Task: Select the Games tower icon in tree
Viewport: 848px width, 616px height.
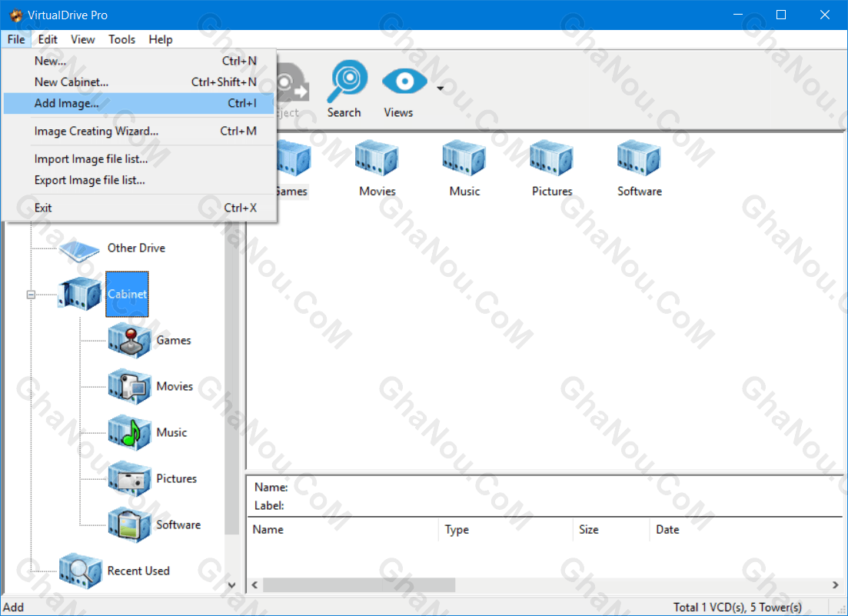Action: pyautogui.click(x=129, y=340)
